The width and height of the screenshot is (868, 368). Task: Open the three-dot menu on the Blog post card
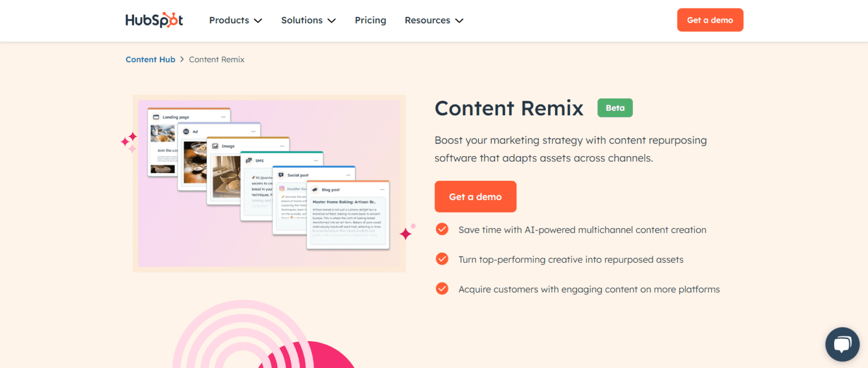click(382, 189)
